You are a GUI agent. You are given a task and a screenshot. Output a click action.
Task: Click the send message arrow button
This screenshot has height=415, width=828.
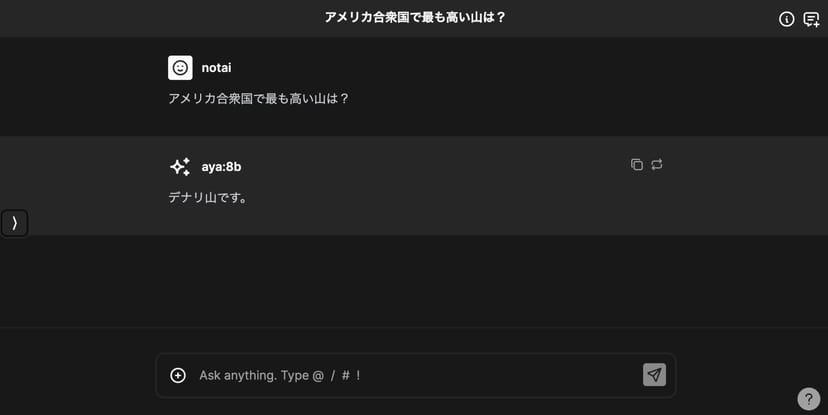(x=654, y=375)
